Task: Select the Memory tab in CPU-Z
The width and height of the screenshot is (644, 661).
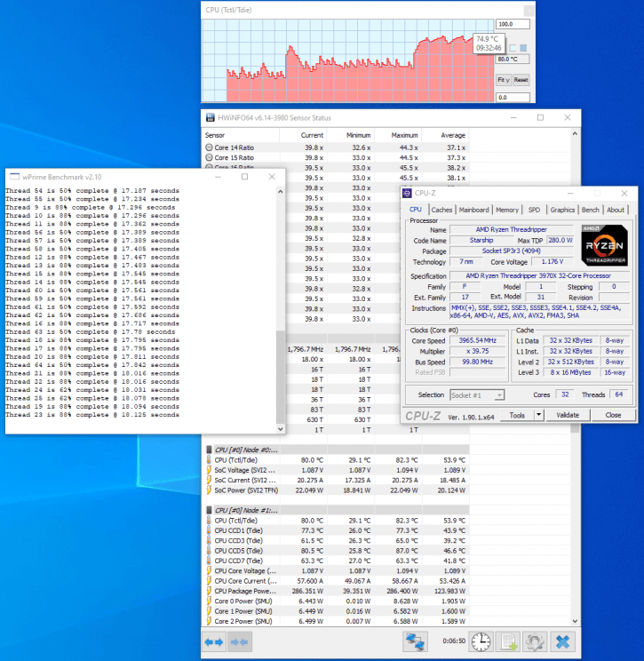Action: click(x=507, y=210)
